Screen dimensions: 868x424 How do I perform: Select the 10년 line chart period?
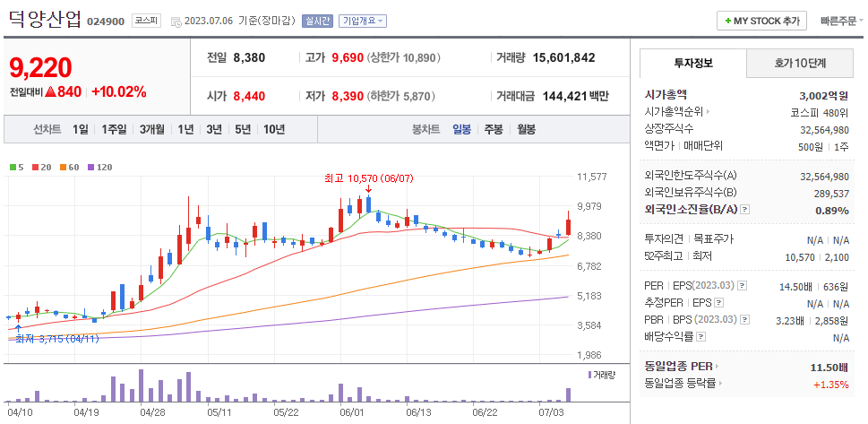click(x=274, y=130)
